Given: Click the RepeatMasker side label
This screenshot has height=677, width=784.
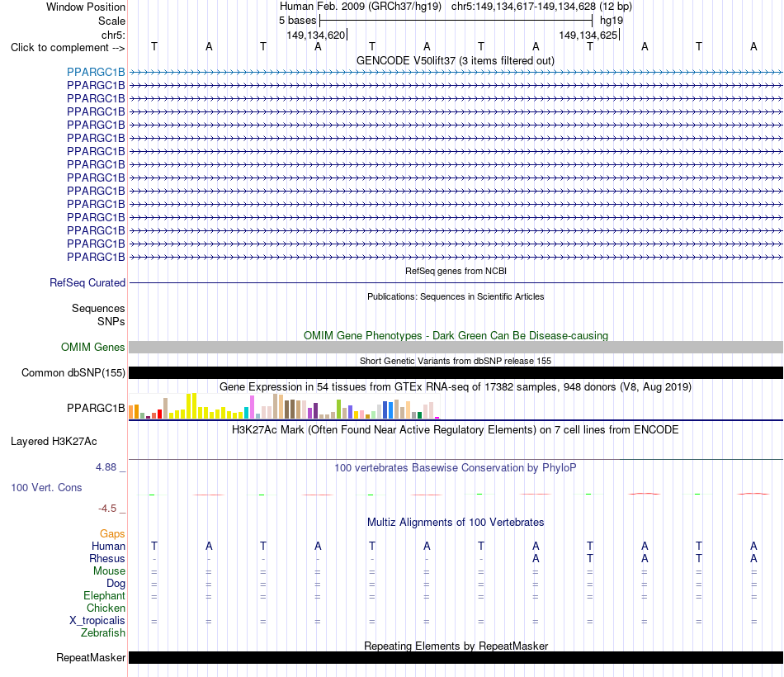Looking at the screenshot, I should click(91, 657).
